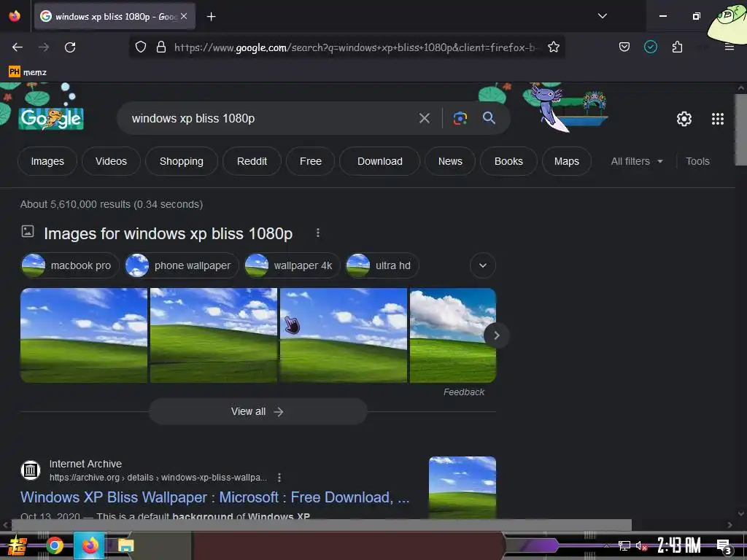This screenshot has width=747, height=560.
Task: Launch Chrome from the taskbar
Action: click(x=55, y=545)
